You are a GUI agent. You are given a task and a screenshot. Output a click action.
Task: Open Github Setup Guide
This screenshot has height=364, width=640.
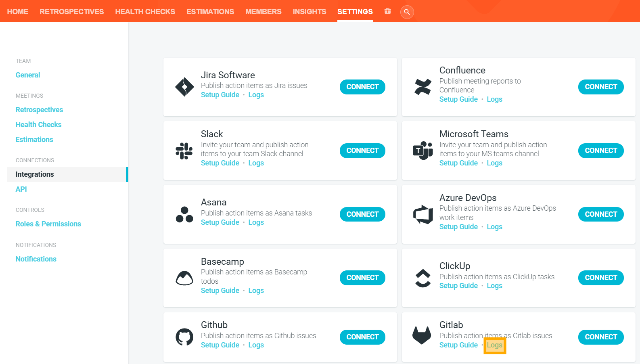pyautogui.click(x=220, y=345)
